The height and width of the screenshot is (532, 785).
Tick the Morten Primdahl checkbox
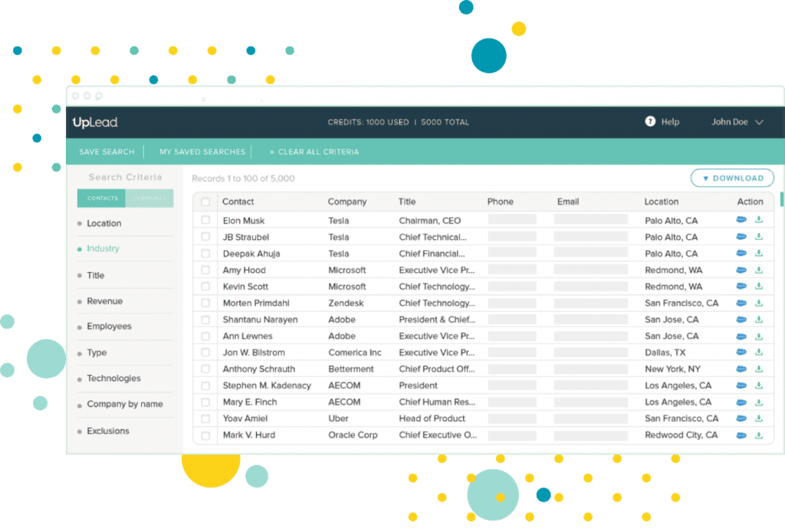coord(205,303)
